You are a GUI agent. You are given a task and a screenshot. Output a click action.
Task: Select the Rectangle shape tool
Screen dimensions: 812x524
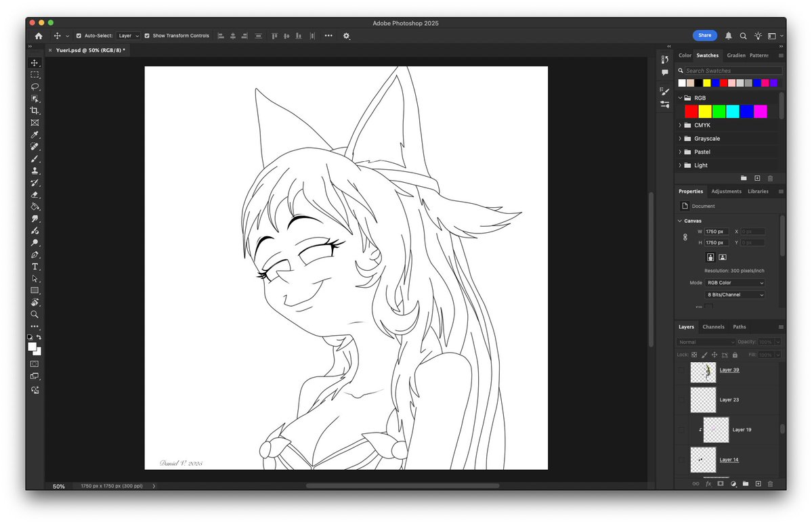(x=35, y=290)
